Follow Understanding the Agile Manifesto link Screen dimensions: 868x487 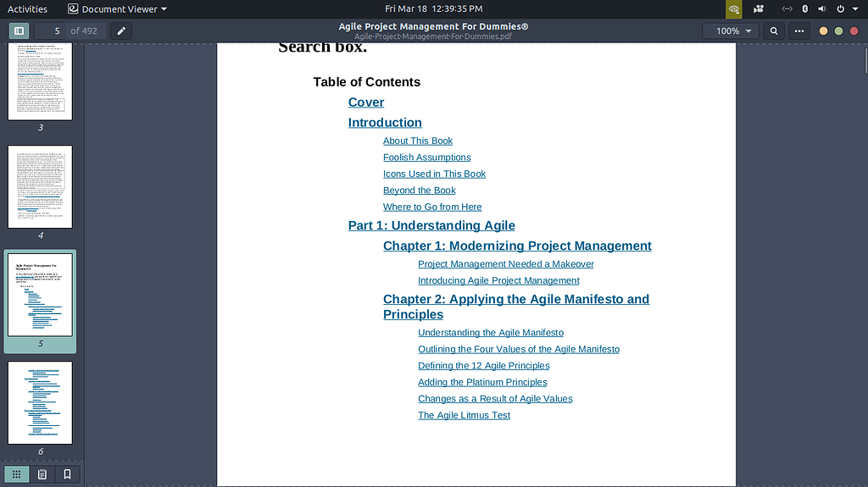491,333
